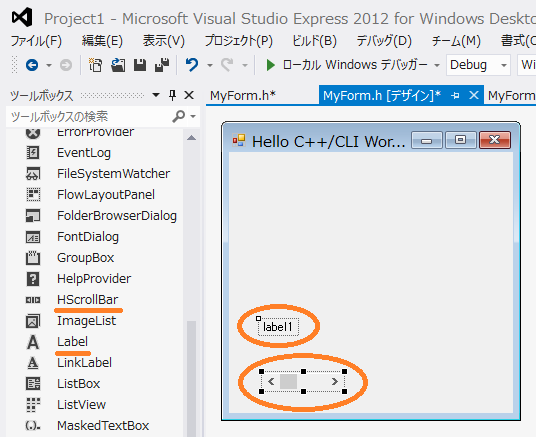Click the new project toolbar icon
This screenshot has height=437, width=536.
click(x=95, y=65)
